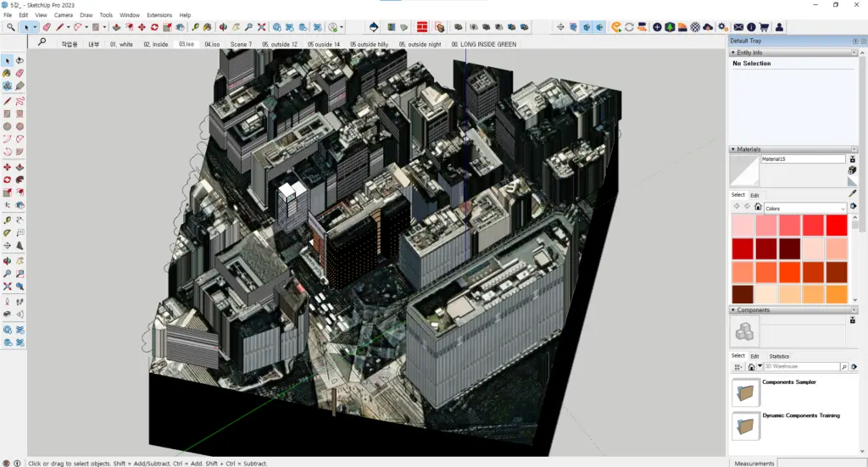Toggle the Default Tray auto-hide pin
868x467 pixels.
coord(855,41)
